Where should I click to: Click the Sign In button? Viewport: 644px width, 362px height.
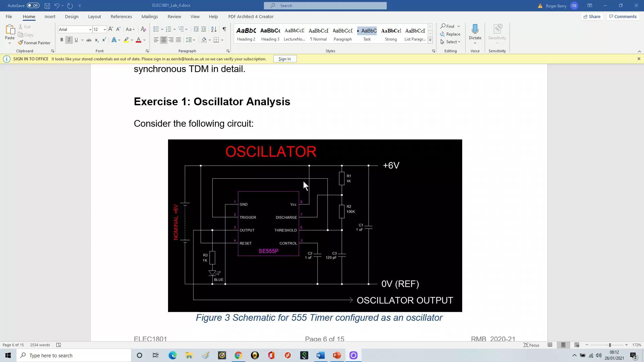point(285,59)
